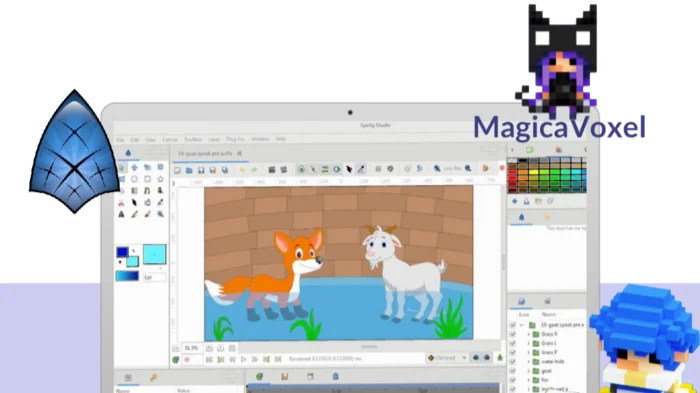Collapse the top goat speak layer group
The height and width of the screenshot is (393, 700).
pyautogui.click(x=521, y=325)
